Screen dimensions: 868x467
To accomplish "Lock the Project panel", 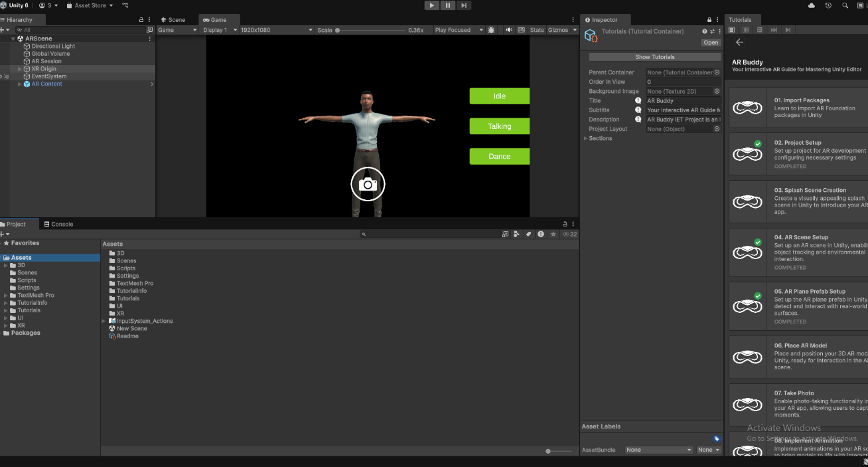I will (565, 224).
